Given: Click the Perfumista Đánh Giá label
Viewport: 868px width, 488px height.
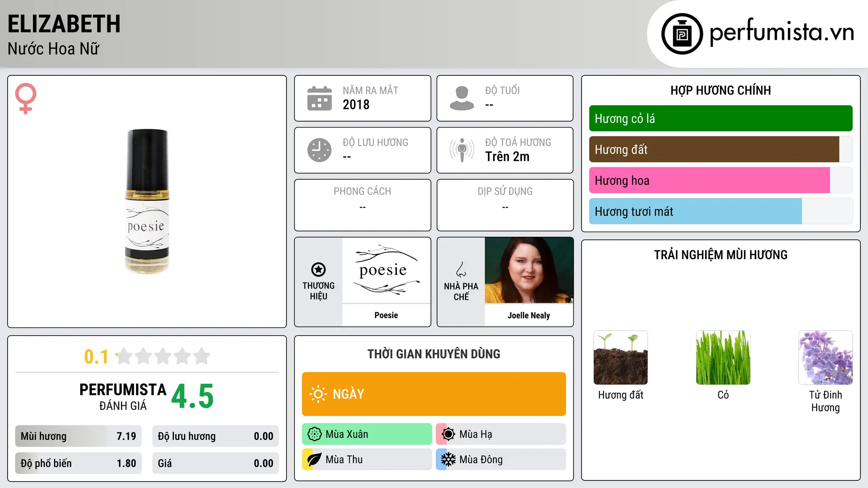Looking at the screenshot, I should pos(123,396).
